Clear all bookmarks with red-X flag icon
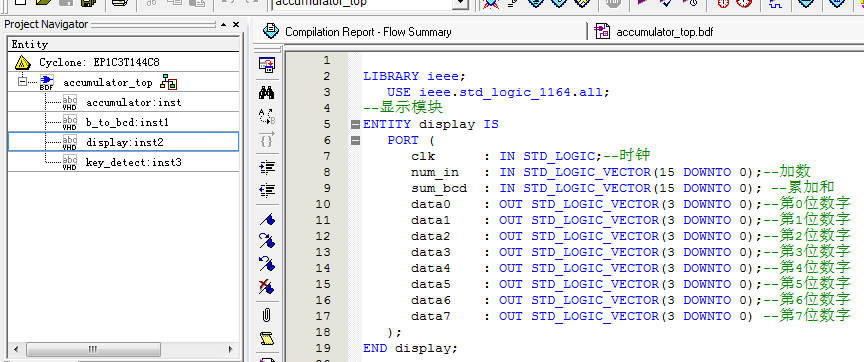This screenshot has width=864, height=362. (x=267, y=287)
